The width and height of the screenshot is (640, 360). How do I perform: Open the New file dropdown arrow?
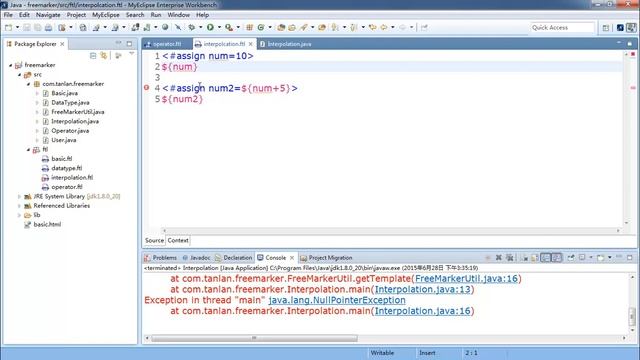click(x=17, y=27)
